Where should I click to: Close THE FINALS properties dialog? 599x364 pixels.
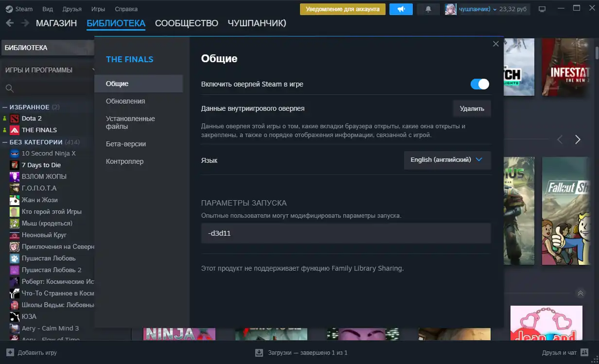point(496,44)
